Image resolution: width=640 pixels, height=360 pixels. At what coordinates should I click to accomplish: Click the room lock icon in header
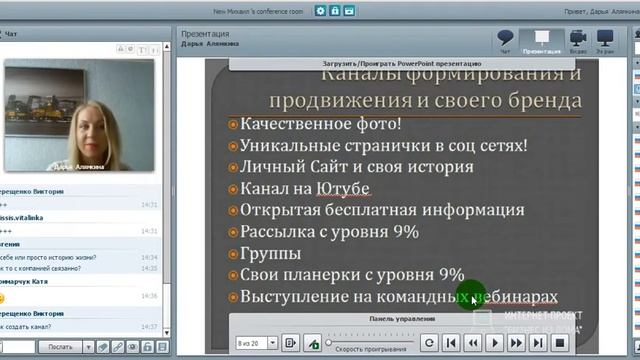coord(335,11)
